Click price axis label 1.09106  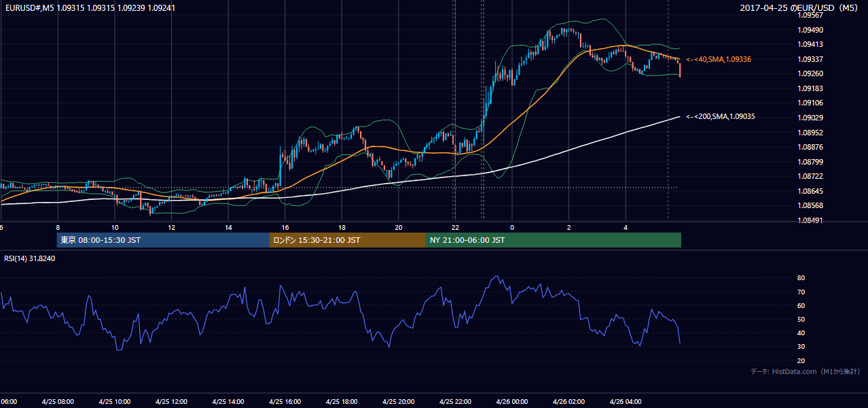click(811, 103)
